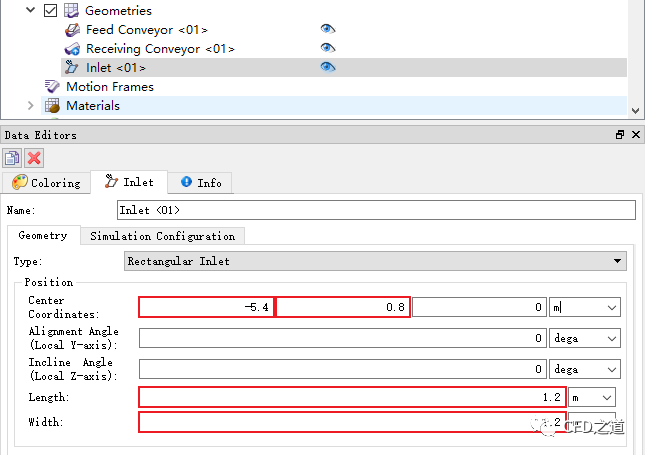Expand the Materials node
This screenshot has width=645, height=455.
[30, 105]
